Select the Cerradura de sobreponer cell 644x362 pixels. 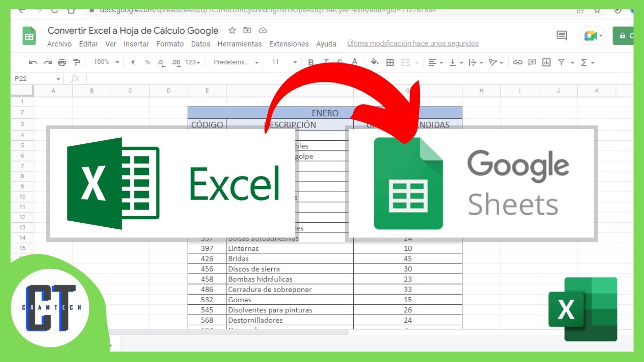tap(290, 290)
